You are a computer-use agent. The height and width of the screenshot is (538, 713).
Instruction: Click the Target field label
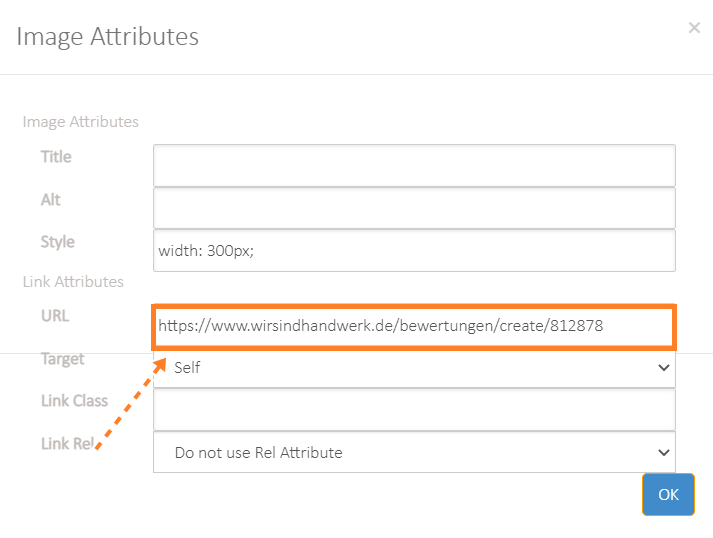click(63, 359)
